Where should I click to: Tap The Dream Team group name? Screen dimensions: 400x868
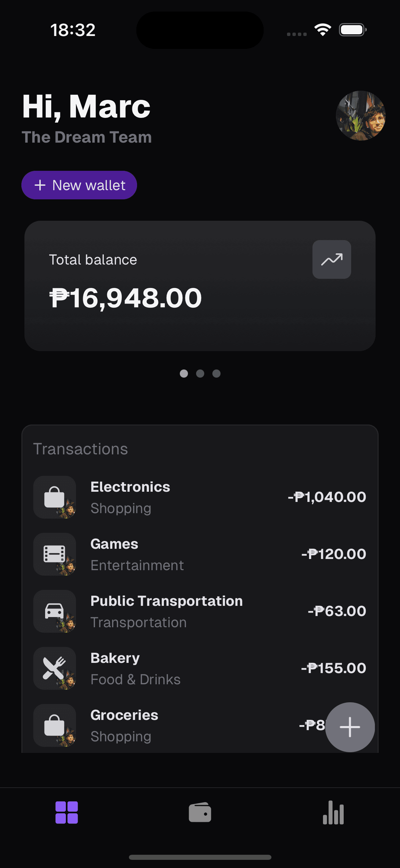pos(87,137)
